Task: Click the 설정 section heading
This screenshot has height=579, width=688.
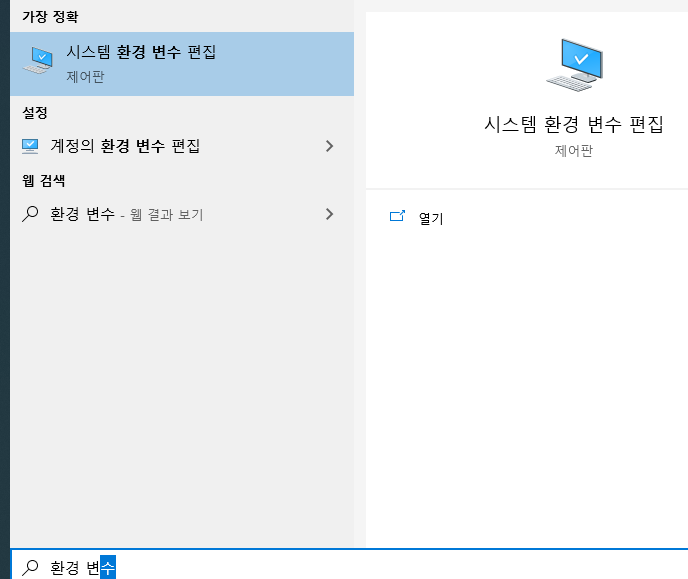Action: pos(35,113)
